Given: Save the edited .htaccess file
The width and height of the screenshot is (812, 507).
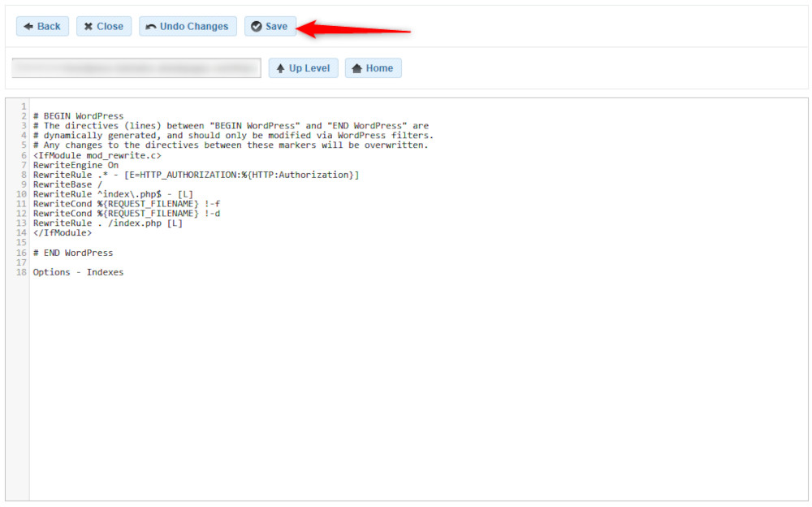Looking at the screenshot, I should click(x=270, y=25).
